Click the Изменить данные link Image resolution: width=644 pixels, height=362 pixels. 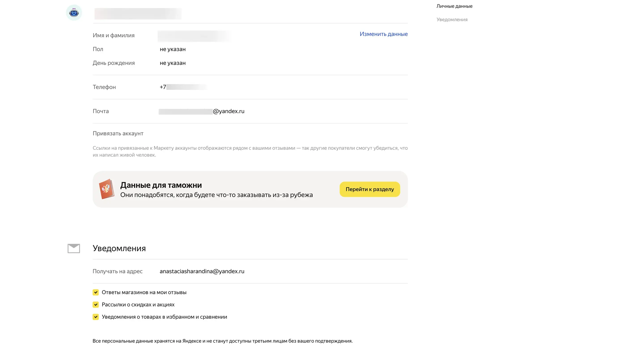tap(383, 34)
